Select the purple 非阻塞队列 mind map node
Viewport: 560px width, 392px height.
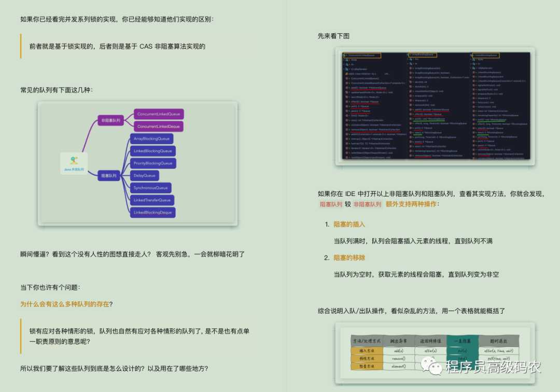(x=110, y=120)
